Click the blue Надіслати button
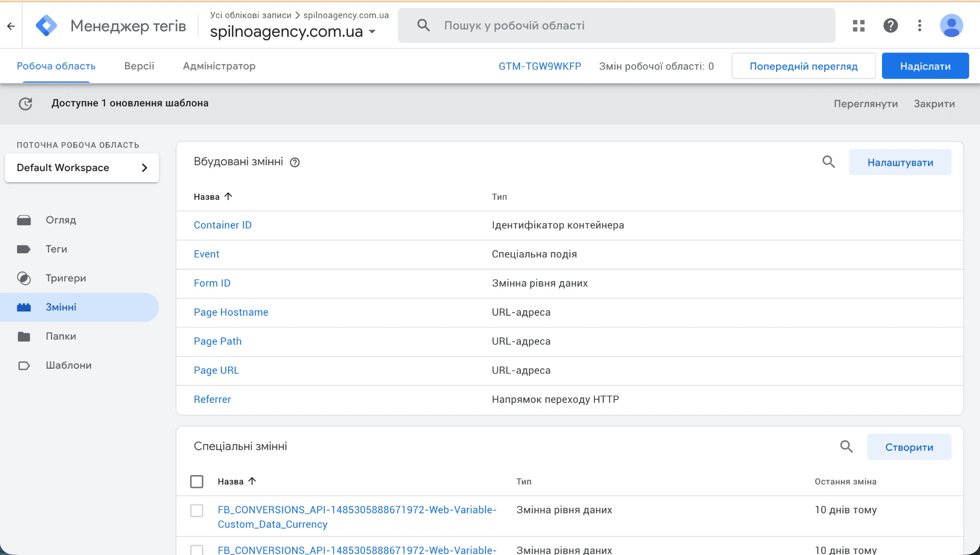Image resolution: width=980 pixels, height=555 pixels. (925, 66)
